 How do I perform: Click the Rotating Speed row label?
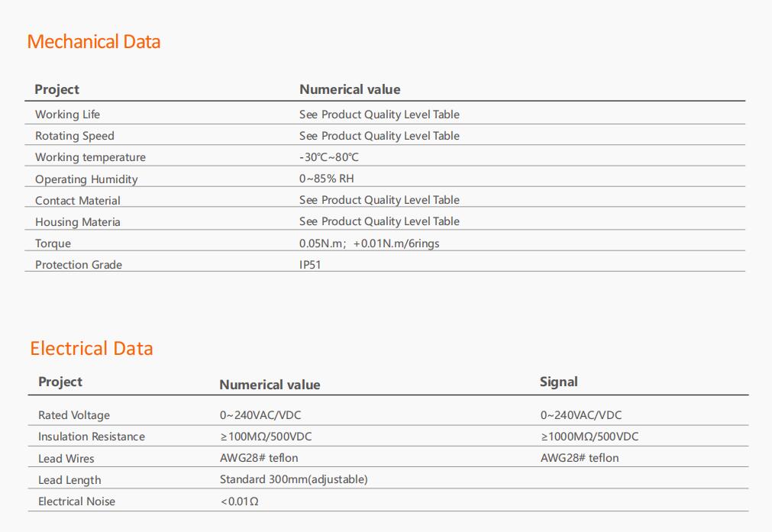pos(74,136)
